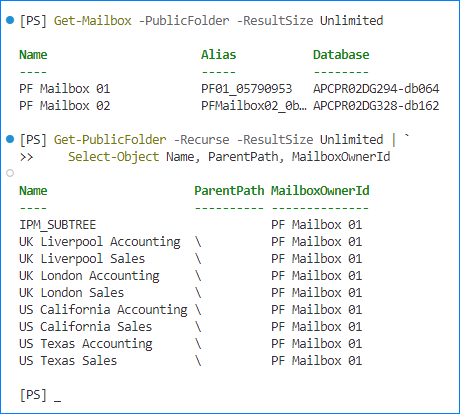
Task: Click truncated alias PFMailbox02_0b…
Action: (254, 106)
